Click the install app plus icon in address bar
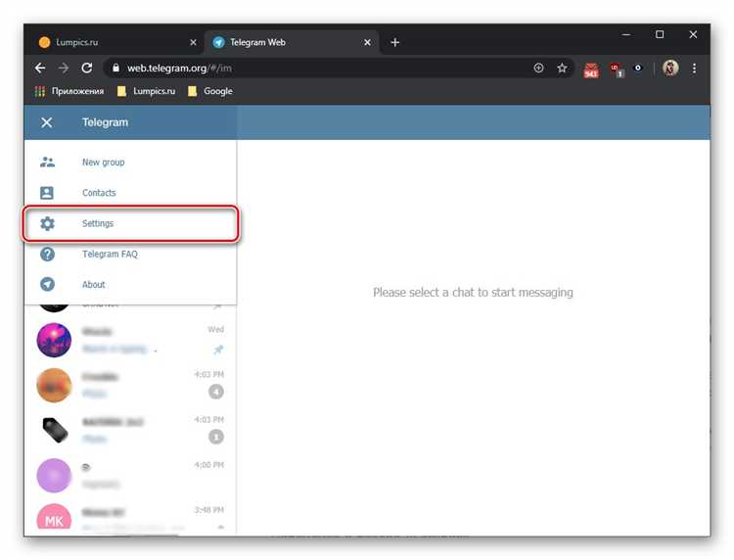This screenshot has height=560, width=734. (x=539, y=68)
